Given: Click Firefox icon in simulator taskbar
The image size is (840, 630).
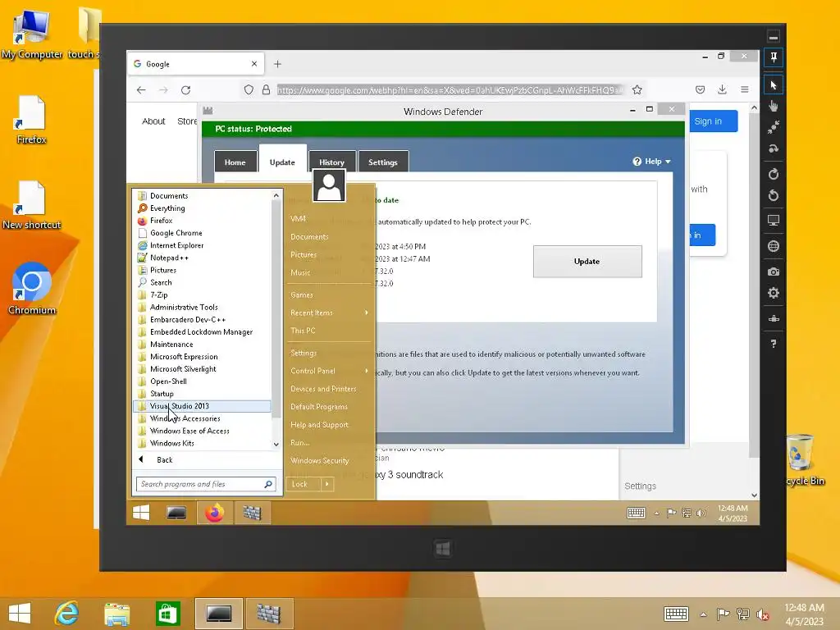Looking at the screenshot, I should 215,513.
